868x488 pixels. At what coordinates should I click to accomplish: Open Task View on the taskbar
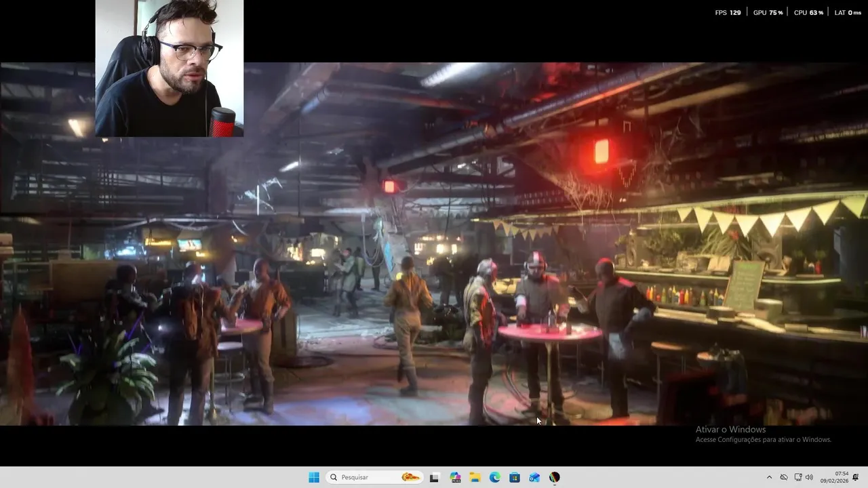(435, 477)
